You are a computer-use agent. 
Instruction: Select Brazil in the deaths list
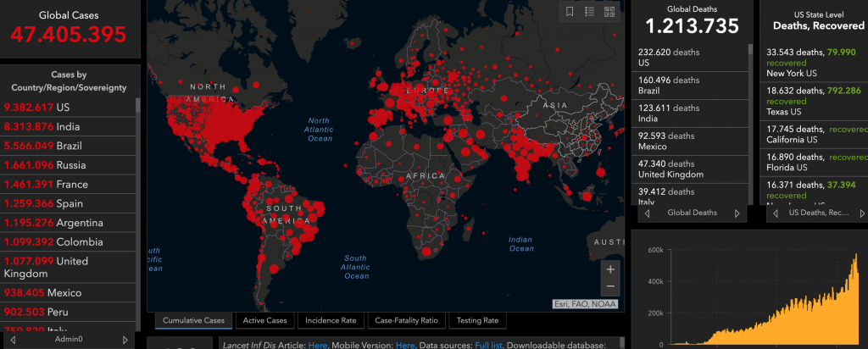click(670, 86)
